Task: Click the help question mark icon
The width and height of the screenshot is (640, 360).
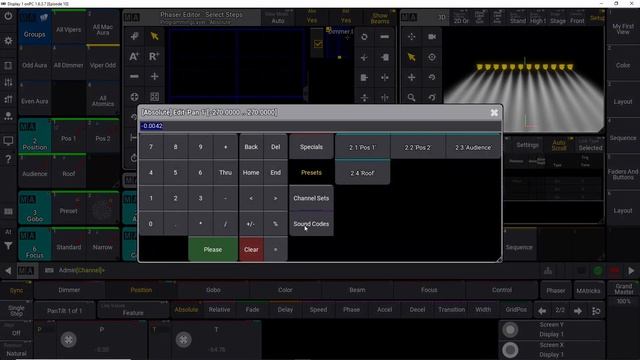Action: pos(8,159)
